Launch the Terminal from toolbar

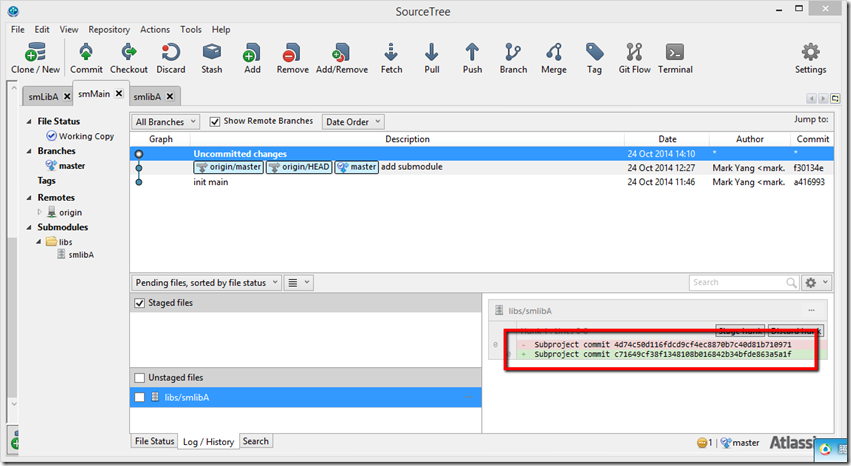(x=675, y=58)
